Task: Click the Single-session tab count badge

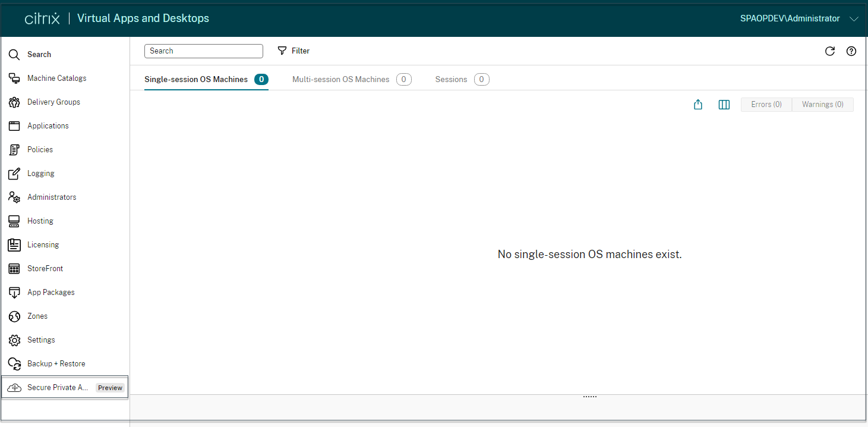Action: point(261,79)
